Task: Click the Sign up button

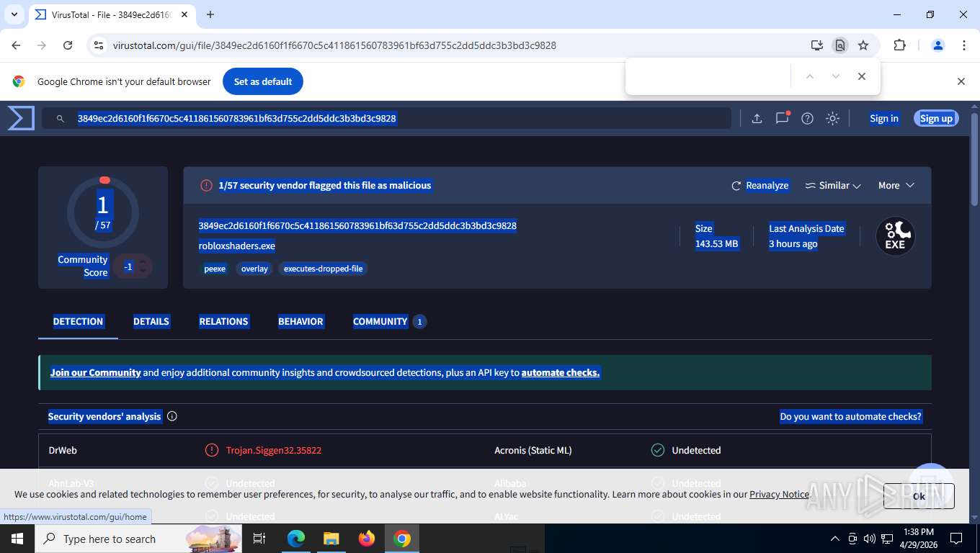Action: coord(936,119)
